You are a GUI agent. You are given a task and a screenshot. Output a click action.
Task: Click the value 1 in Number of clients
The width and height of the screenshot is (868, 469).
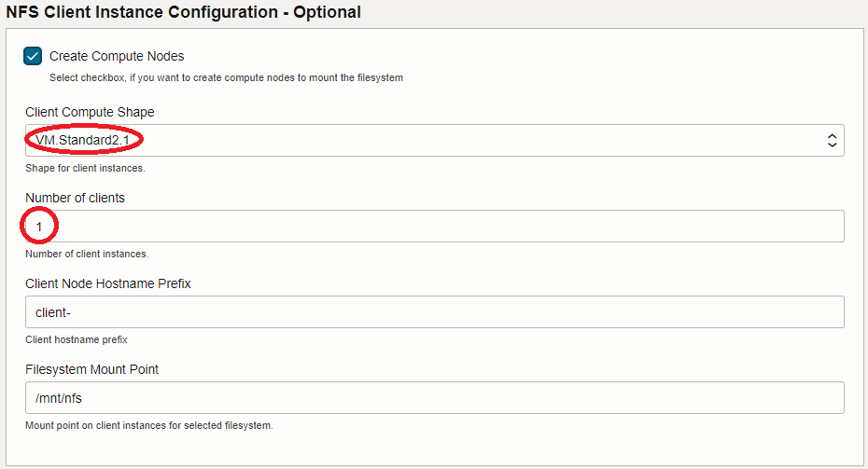39,227
